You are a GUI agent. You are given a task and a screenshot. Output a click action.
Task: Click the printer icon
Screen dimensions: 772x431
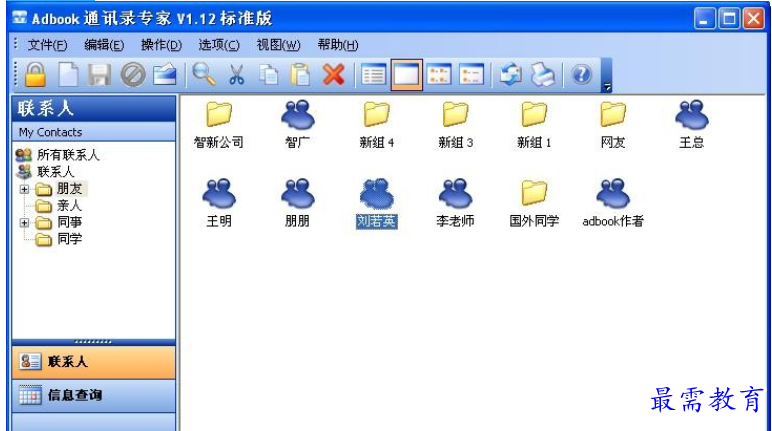[544, 75]
